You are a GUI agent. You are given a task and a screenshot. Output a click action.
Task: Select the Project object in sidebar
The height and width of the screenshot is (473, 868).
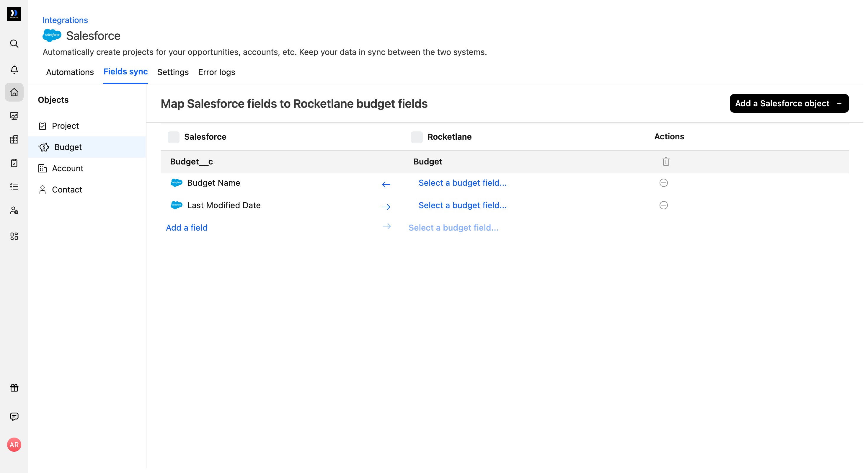pyautogui.click(x=87, y=126)
